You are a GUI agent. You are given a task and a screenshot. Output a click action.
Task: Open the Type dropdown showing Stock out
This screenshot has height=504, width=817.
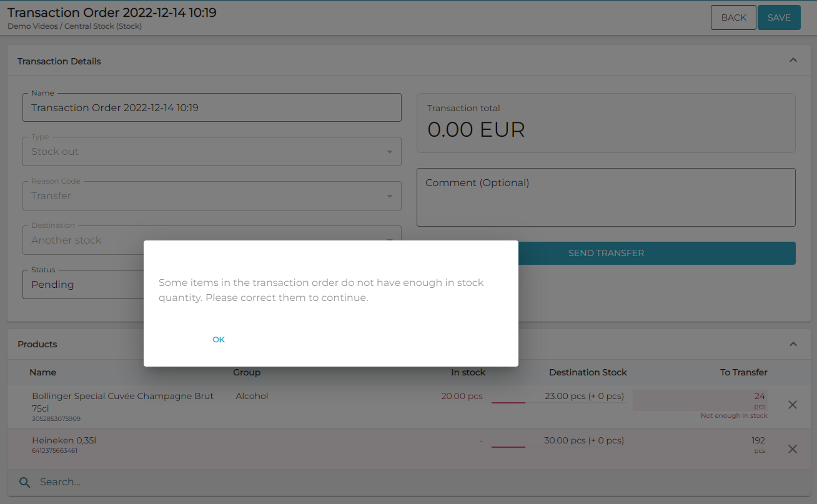[212, 152]
